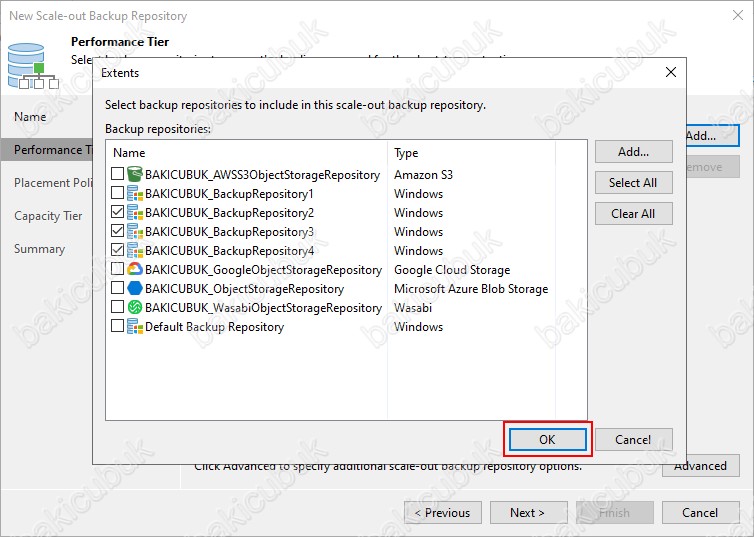754x537 pixels.
Task: Click the BackupRepository2 Windows server icon
Action: tap(135, 212)
